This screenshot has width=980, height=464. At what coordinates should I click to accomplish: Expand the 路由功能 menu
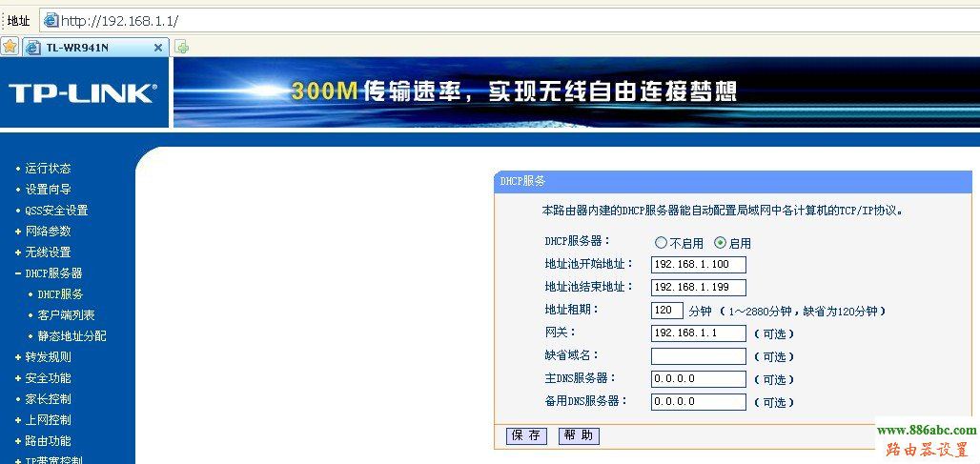48,441
